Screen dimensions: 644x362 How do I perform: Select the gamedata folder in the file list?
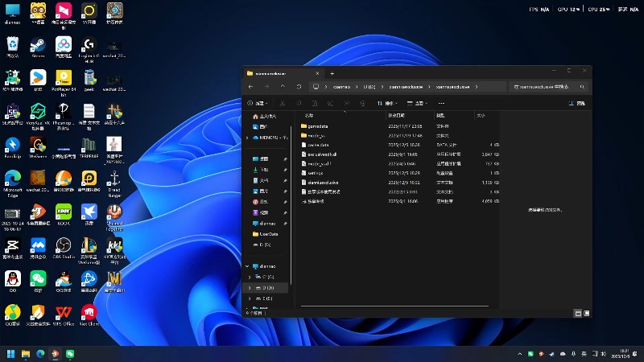[x=318, y=126]
